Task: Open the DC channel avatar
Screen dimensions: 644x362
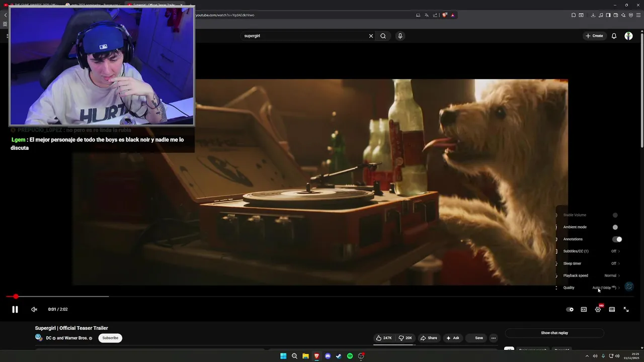Action: [39, 337]
